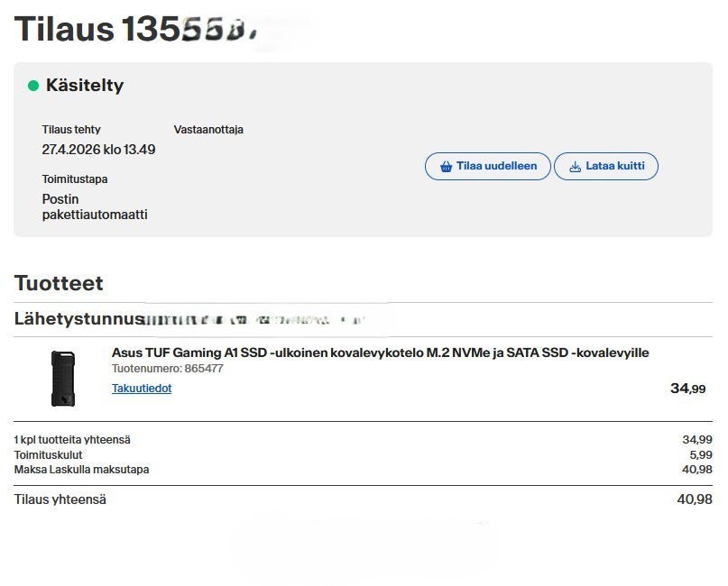Image resolution: width=728 pixels, height=586 pixels.
Task: Reorder items with the Tilaa uudelleen button
Action: 487,166
